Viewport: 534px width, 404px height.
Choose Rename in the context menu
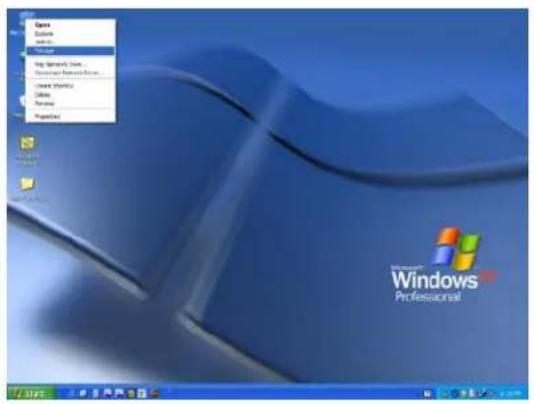(70, 103)
